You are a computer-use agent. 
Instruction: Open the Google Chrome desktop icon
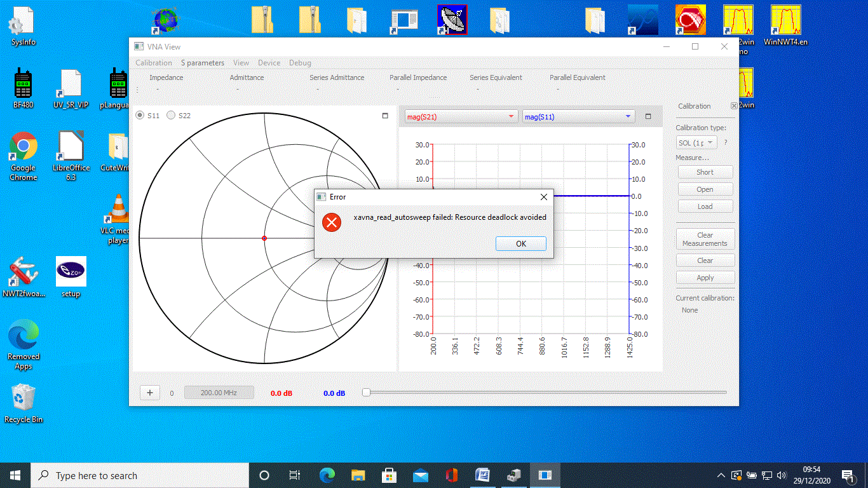pyautogui.click(x=24, y=156)
